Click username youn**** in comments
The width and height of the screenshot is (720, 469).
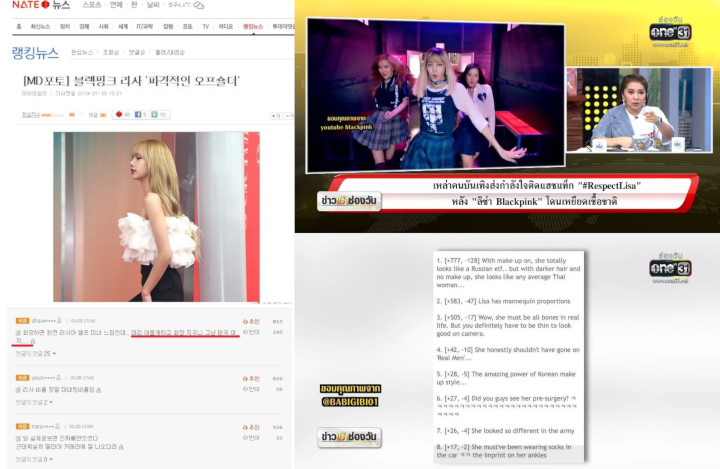click(x=43, y=378)
